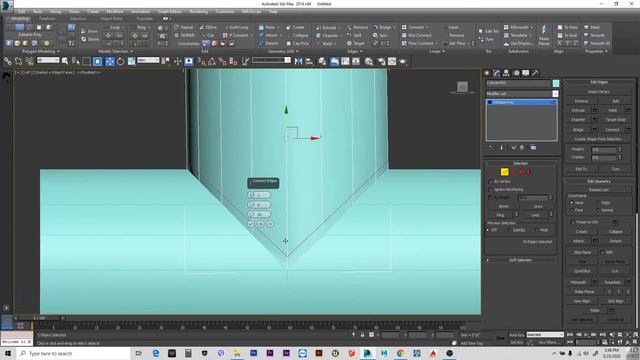640x360 pixels.
Task: Click the Select and Rotate tool
Action: (x=120, y=61)
